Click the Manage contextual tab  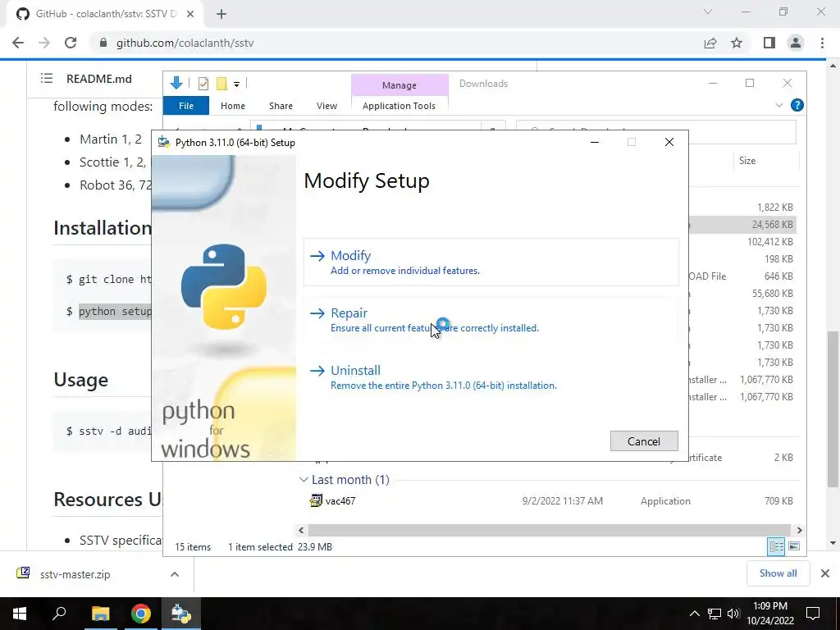click(x=399, y=85)
